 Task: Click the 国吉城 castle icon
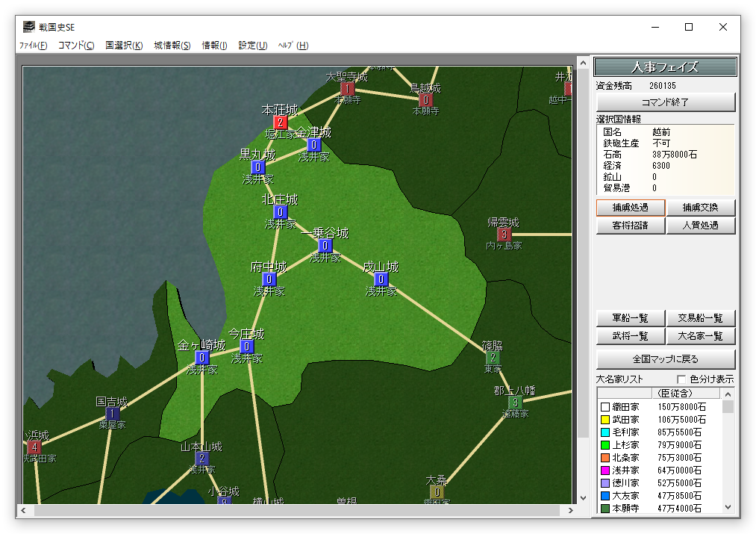tap(113, 414)
